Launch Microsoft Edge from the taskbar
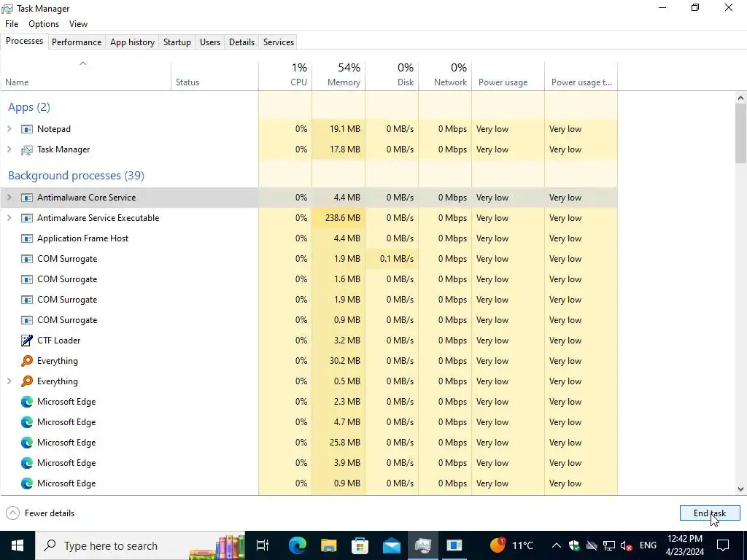Screen dimensions: 747x560 297,545
